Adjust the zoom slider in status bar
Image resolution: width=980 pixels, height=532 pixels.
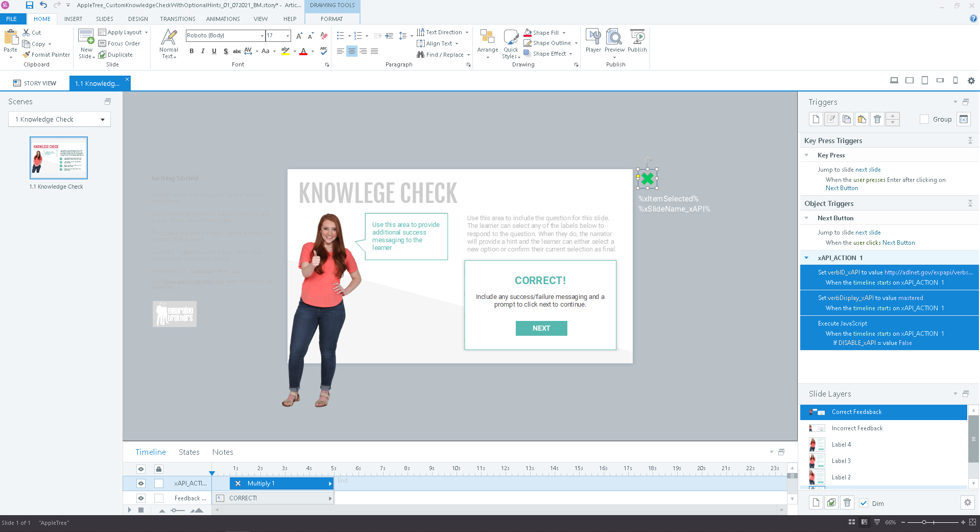pos(924,522)
